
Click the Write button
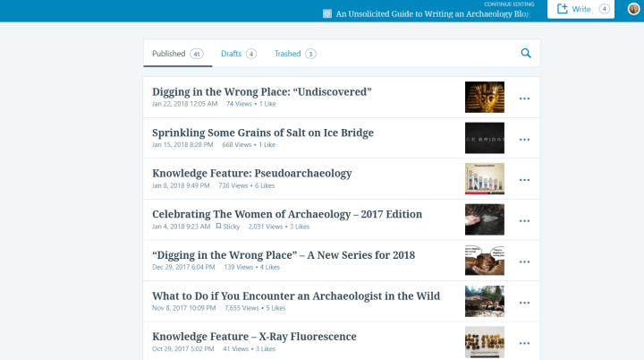tap(580, 9)
